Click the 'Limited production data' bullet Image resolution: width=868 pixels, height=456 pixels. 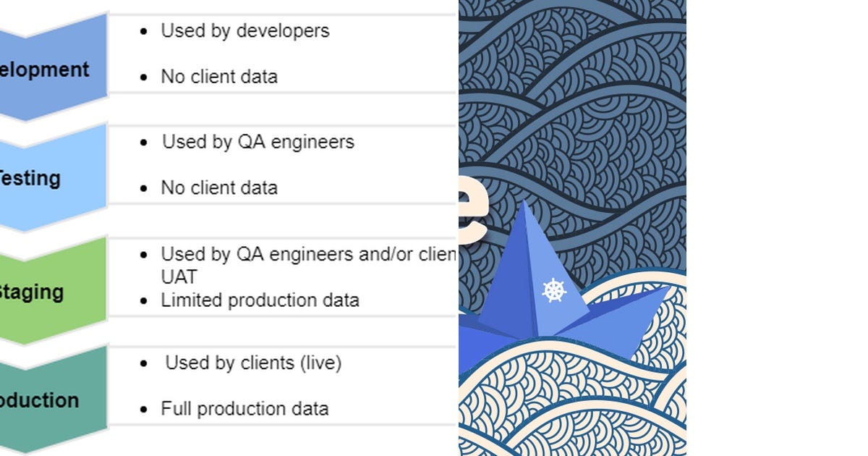(x=260, y=300)
